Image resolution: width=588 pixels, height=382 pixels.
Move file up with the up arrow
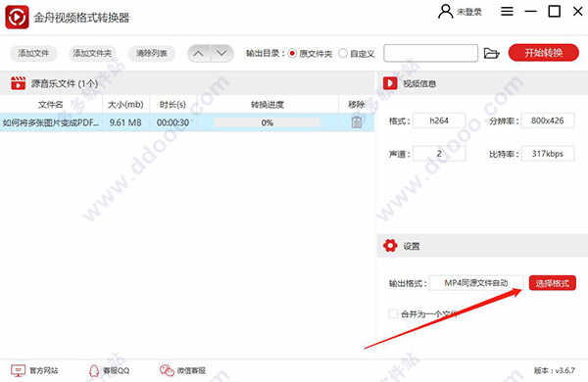click(199, 53)
